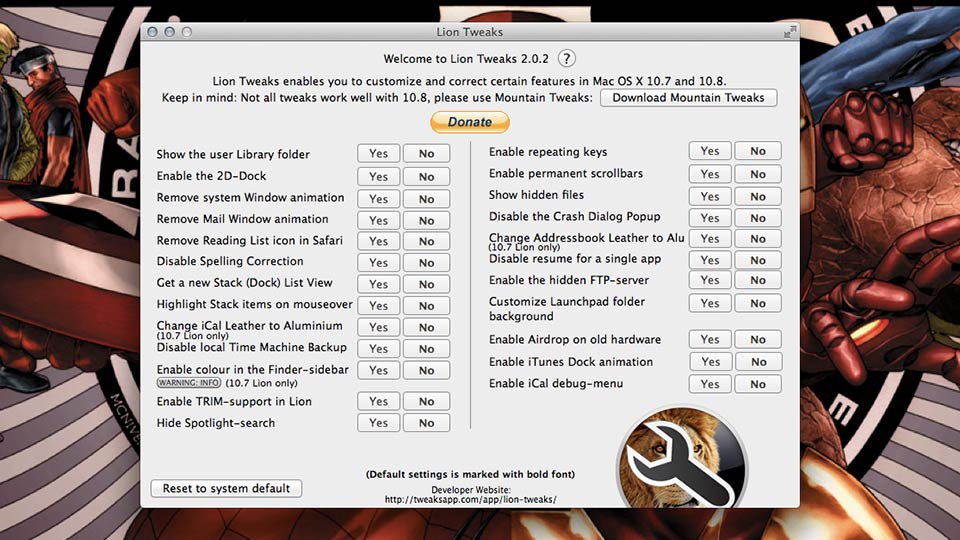This screenshot has height=540, width=960.
Task: Set Disable Spelling Correction to Yes
Action: pos(378,263)
